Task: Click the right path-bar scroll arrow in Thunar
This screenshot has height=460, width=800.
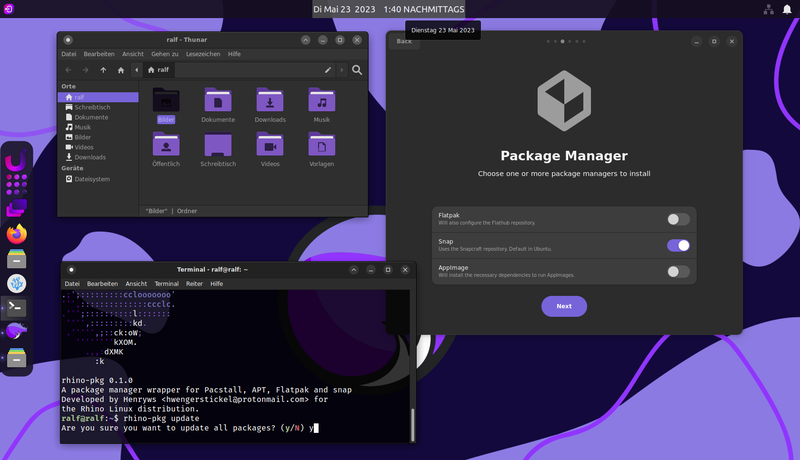Action: [x=342, y=70]
